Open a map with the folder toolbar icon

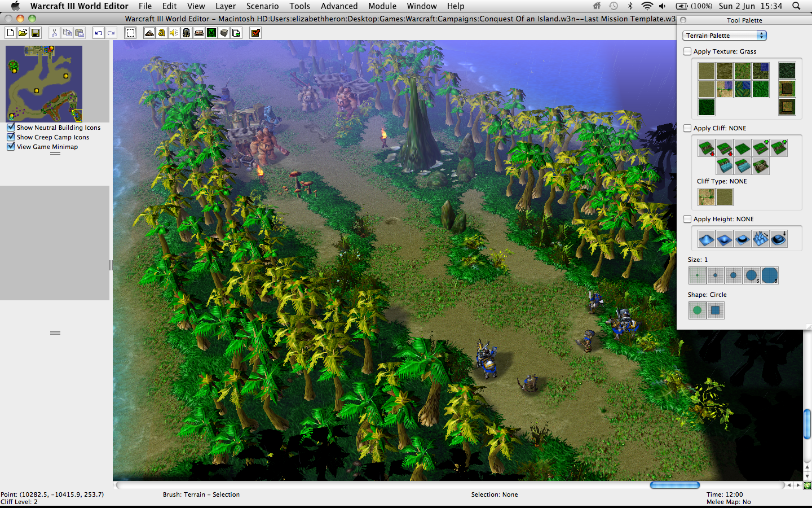23,33
